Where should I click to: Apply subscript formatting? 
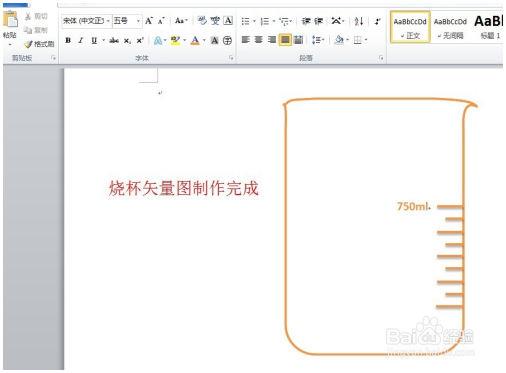(127, 41)
